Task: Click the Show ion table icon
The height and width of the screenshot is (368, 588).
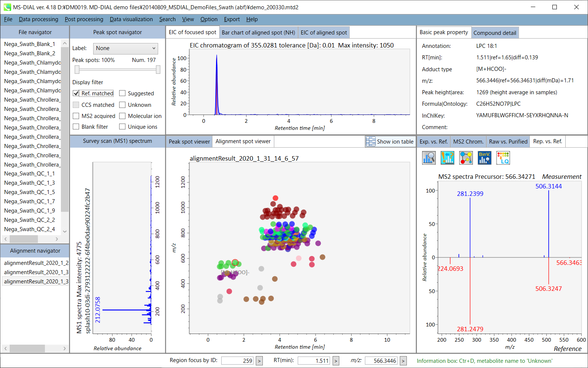Action: tap(370, 141)
